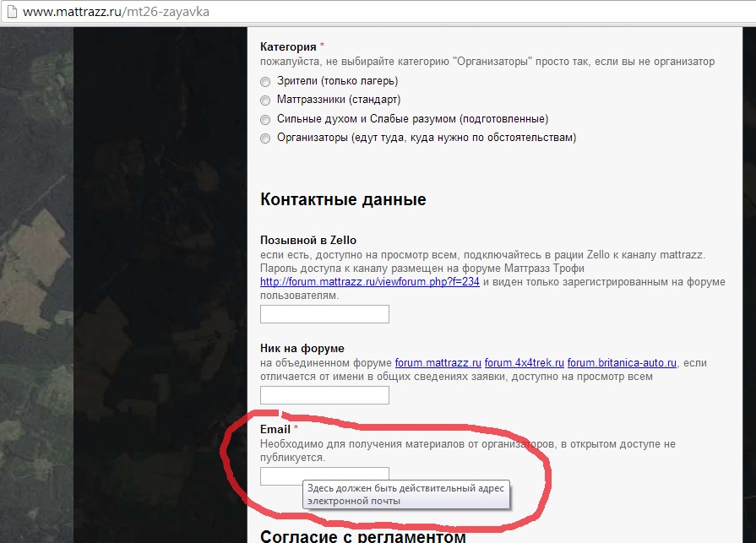This screenshot has height=543, width=756.
Task: Open the forum.mattrazz.ru link under Ник на форуме
Action: click(x=438, y=363)
